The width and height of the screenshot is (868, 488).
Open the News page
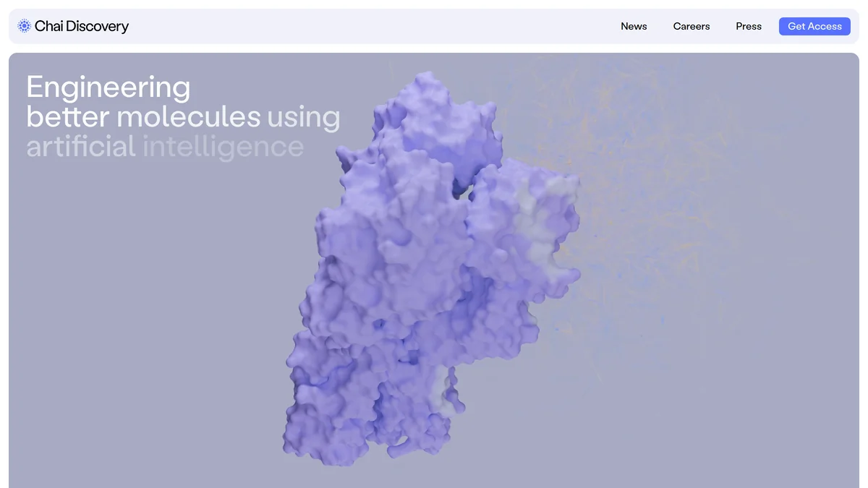tap(634, 26)
